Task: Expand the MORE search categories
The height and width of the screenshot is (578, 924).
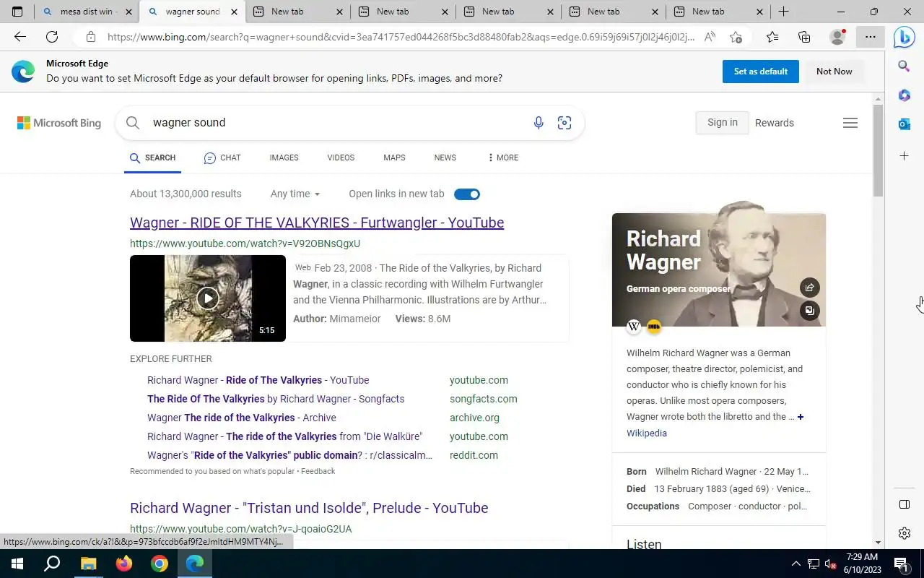Action: 503,158
